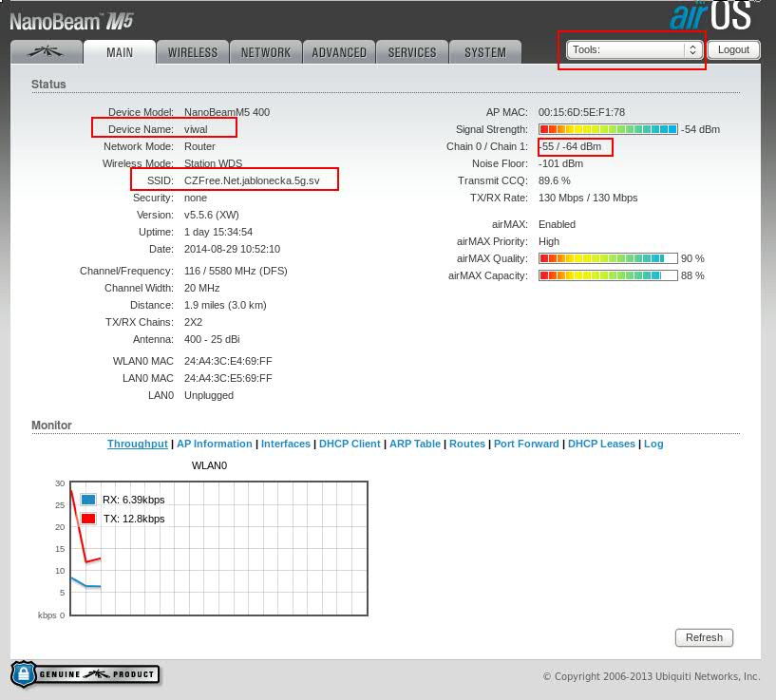Switch to the MAIN tab

[x=120, y=52]
